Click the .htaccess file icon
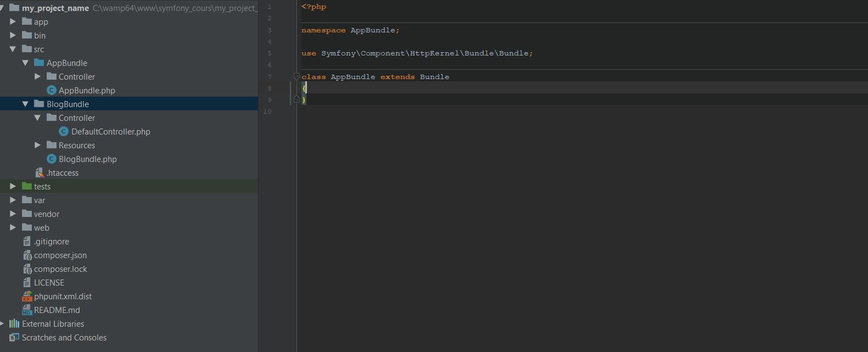This screenshot has width=868, height=352. [x=40, y=172]
